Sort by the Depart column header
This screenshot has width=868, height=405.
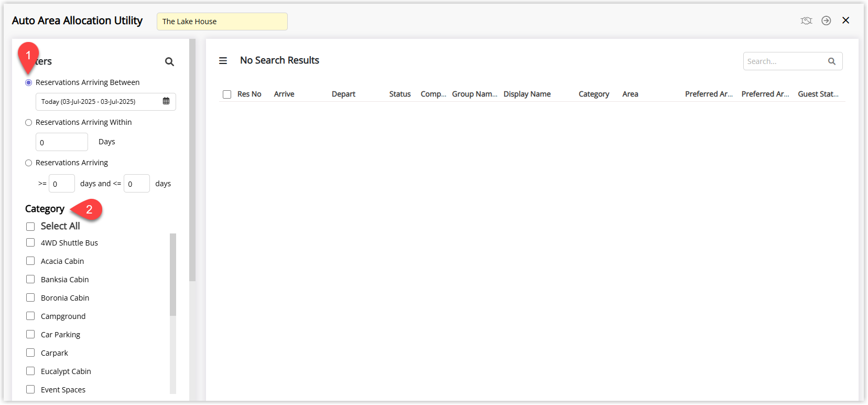pyautogui.click(x=343, y=94)
